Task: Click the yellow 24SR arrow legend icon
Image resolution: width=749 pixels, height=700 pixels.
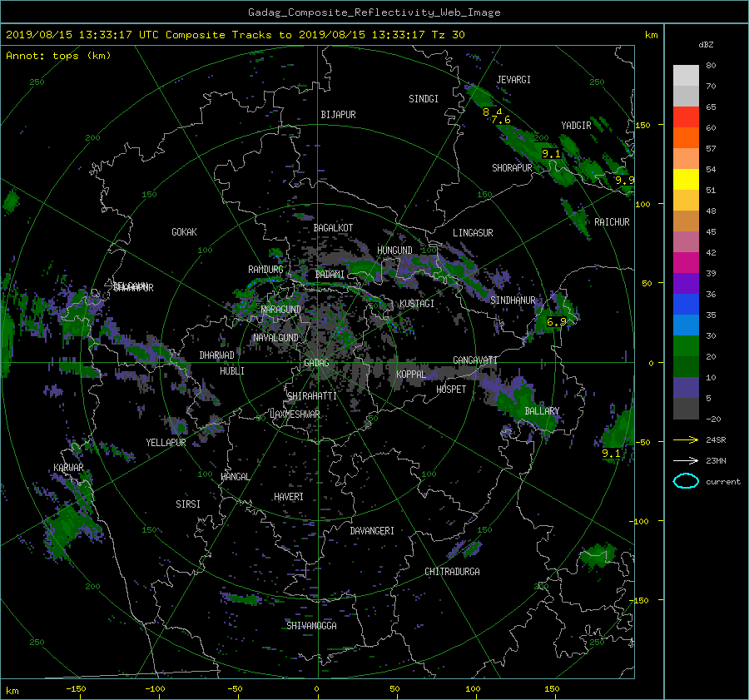Action: coord(686,439)
